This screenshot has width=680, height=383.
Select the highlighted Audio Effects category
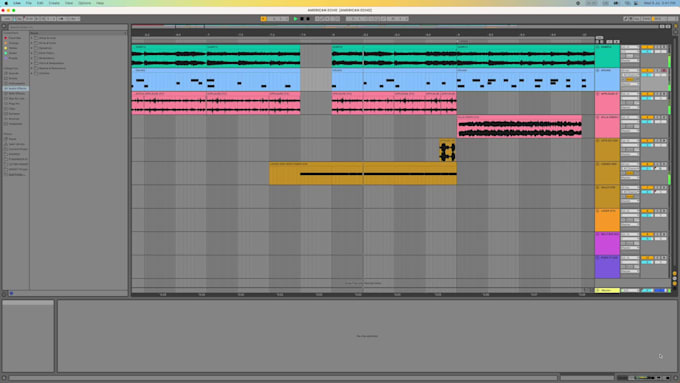point(16,88)
